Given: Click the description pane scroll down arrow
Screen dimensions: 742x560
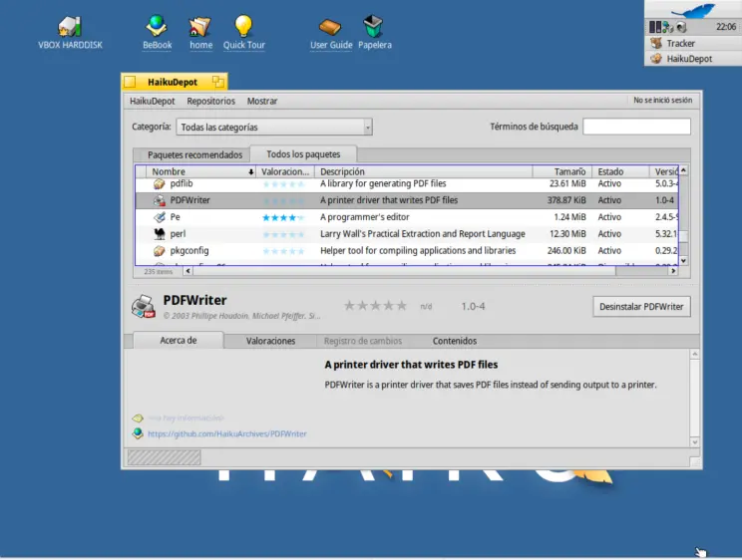Looking at the screenshot, I should coord(695,442).
